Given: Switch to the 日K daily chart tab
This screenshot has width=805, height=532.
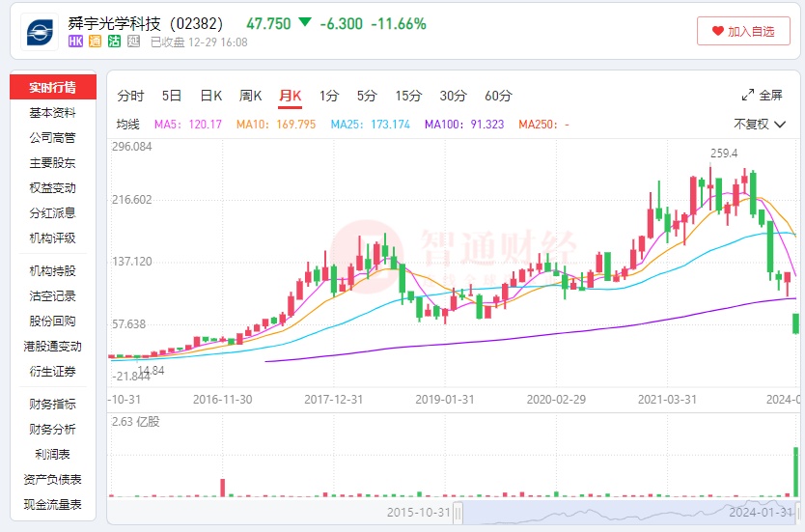Looking at the screenshot, I should [x=210, y=96].
